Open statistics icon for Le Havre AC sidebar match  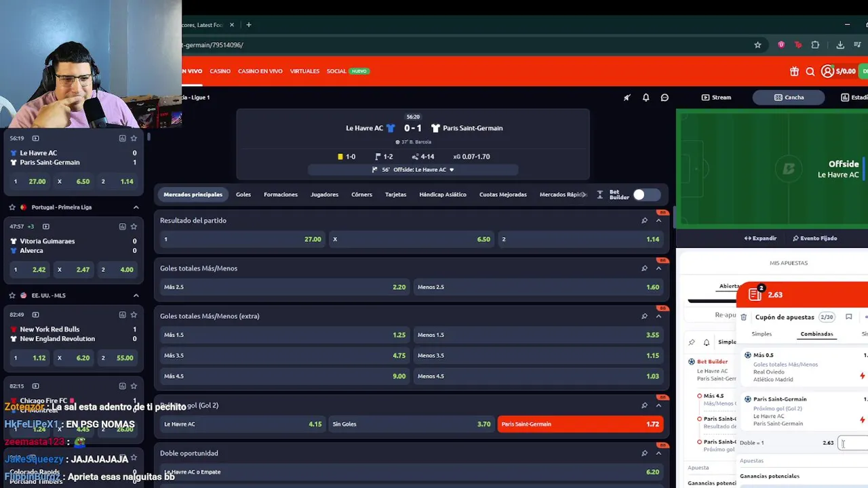point(123,138)
